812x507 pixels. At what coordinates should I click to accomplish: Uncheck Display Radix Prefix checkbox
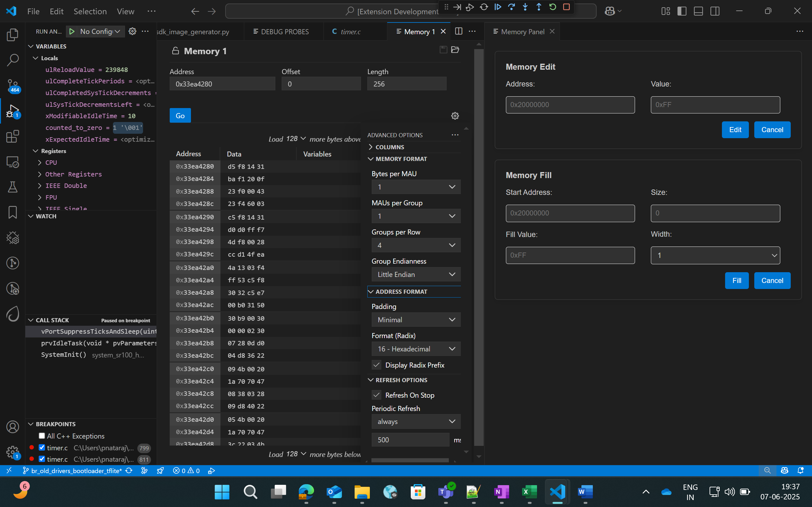(377, 365)
